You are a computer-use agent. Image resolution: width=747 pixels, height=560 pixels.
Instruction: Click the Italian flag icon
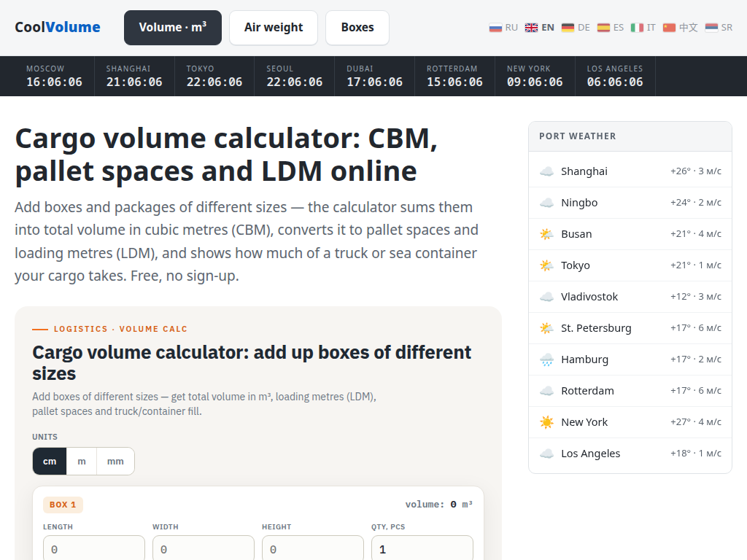[x=637, y=28]
